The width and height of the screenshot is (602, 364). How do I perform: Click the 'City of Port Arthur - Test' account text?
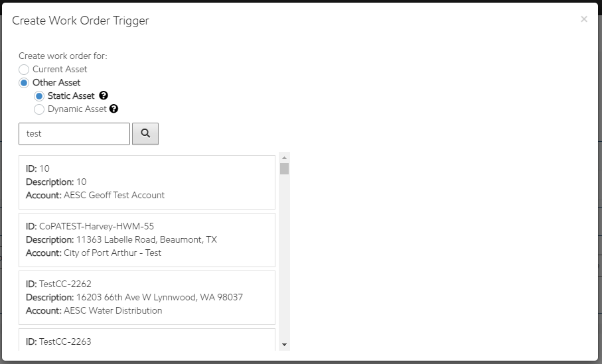pos(112,253)
